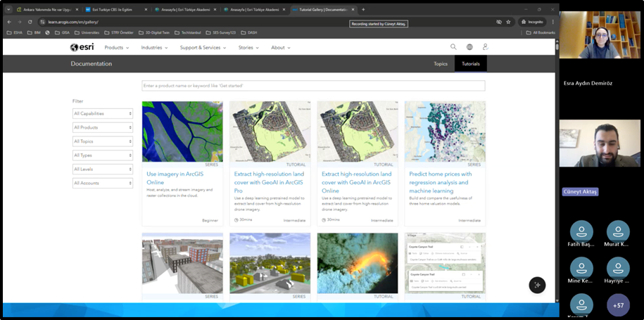Open the wildfire satellite tutorial thumbnail

[x=358, y=262]
